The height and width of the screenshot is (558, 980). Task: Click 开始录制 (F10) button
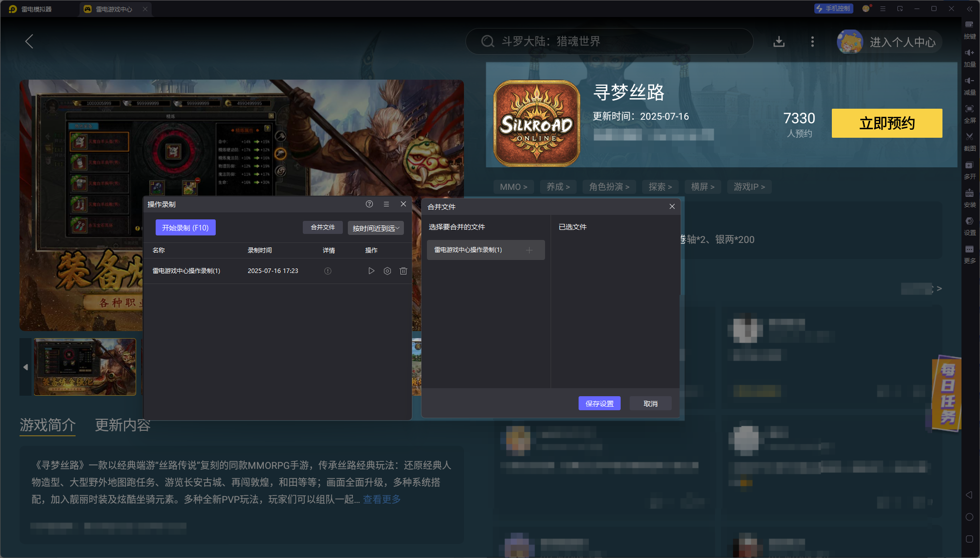(185, 227)
